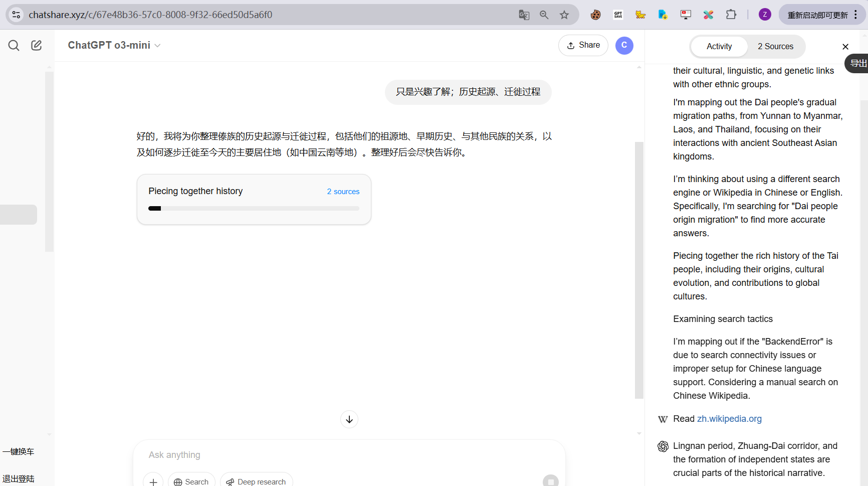Open the sidebar search icon

14,46
